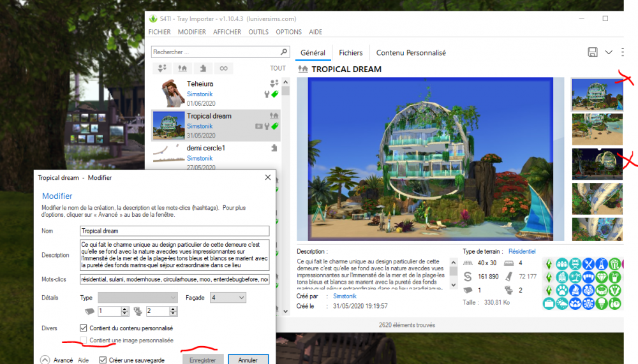Click the Vampires fangs pack icon
Screen dimensions: 638x364
tap(588, 277)
